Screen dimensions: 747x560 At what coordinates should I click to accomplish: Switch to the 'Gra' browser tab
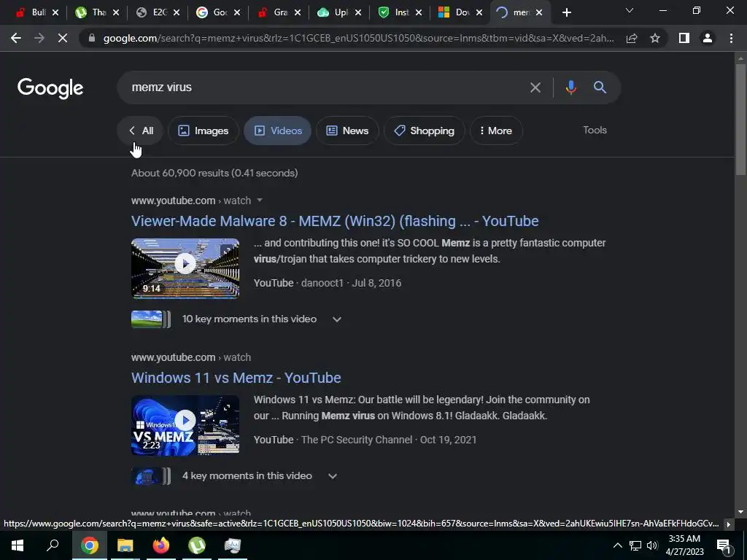pyautogui.click(x=274, y=13)
